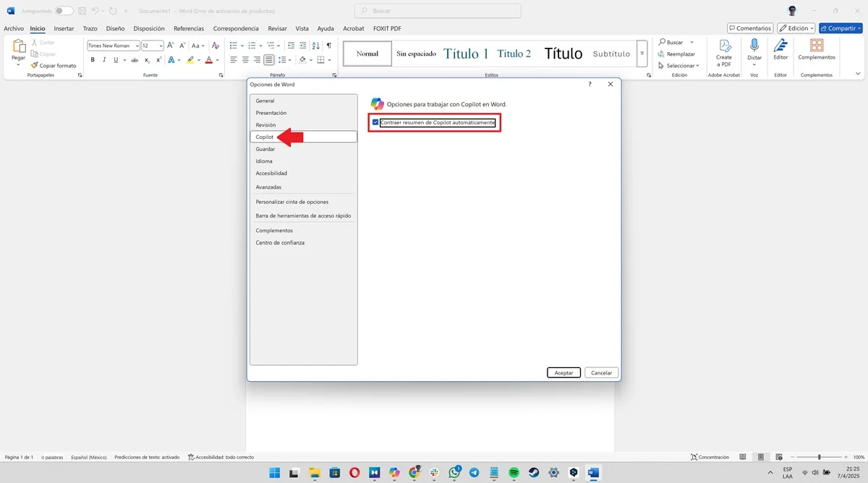Open the Archivo tab

14,28
